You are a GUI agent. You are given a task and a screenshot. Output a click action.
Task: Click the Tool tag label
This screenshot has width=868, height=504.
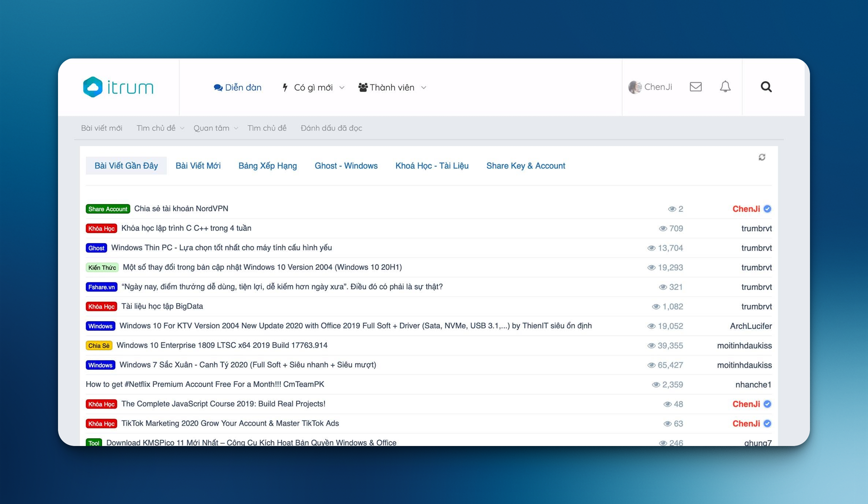pyautogui.click(x=94, y=443)
